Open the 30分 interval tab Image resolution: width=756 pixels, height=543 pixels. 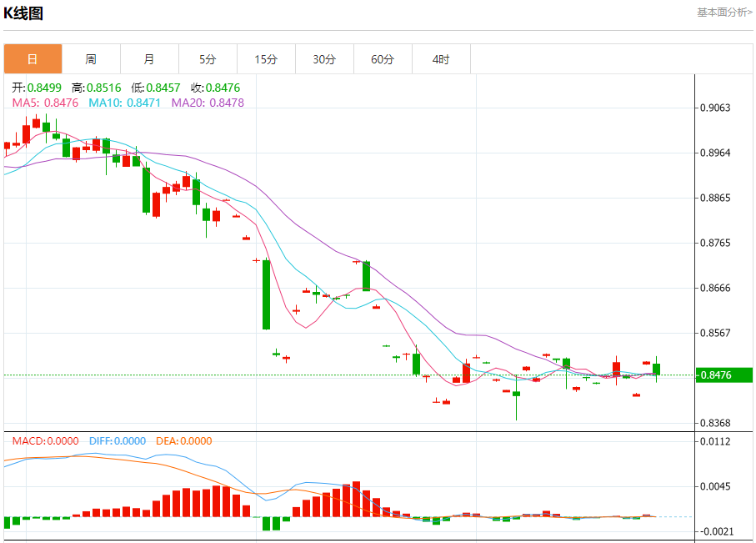pyautogui.click(x=324, y=59)
